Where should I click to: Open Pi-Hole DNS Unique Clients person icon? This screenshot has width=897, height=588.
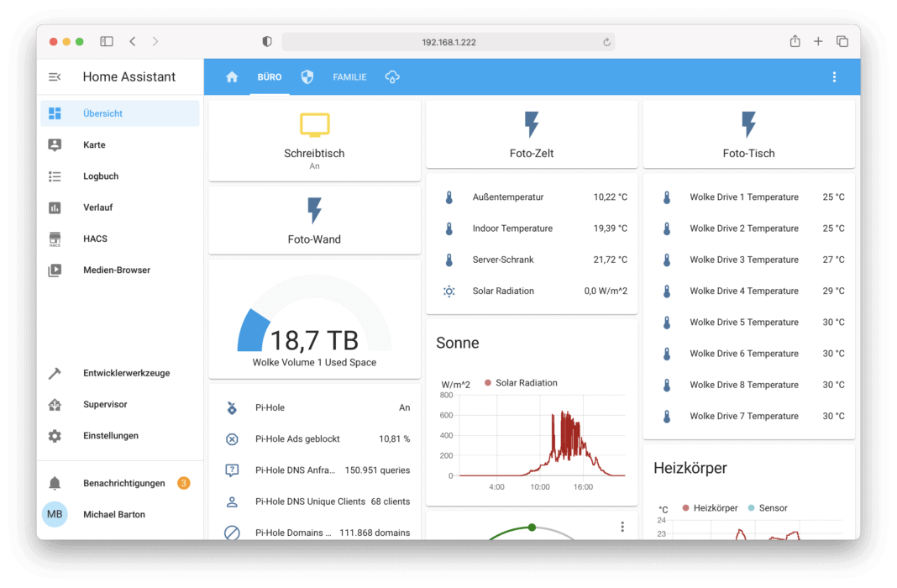tap(232, 501)
